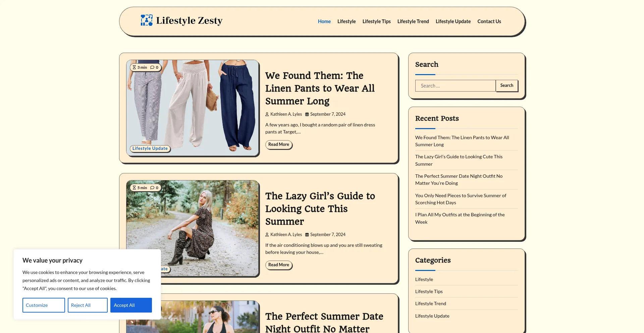Click the comment bubble icon on Lazy Girl's post

(152, 188)
